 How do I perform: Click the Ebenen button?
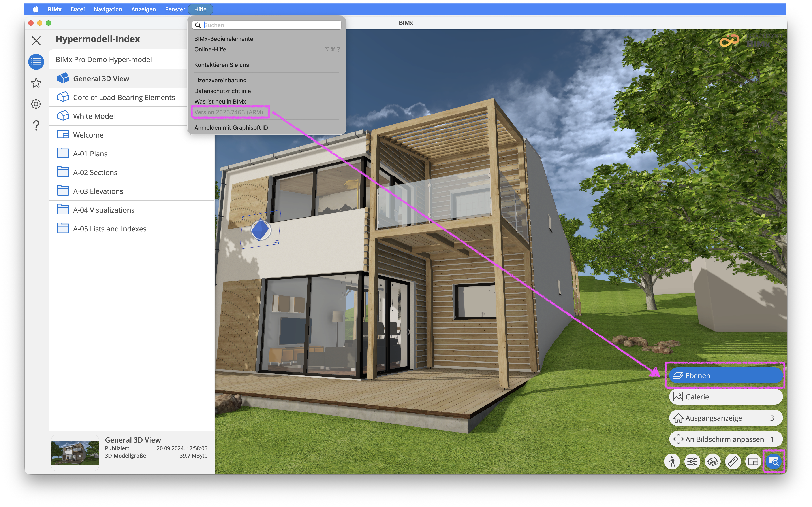click(x=726, y=376)
